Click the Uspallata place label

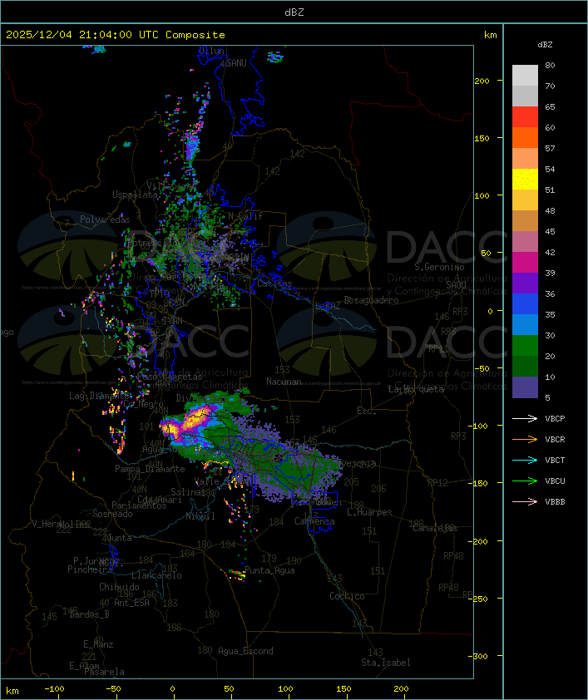click(x=135, y=195)
